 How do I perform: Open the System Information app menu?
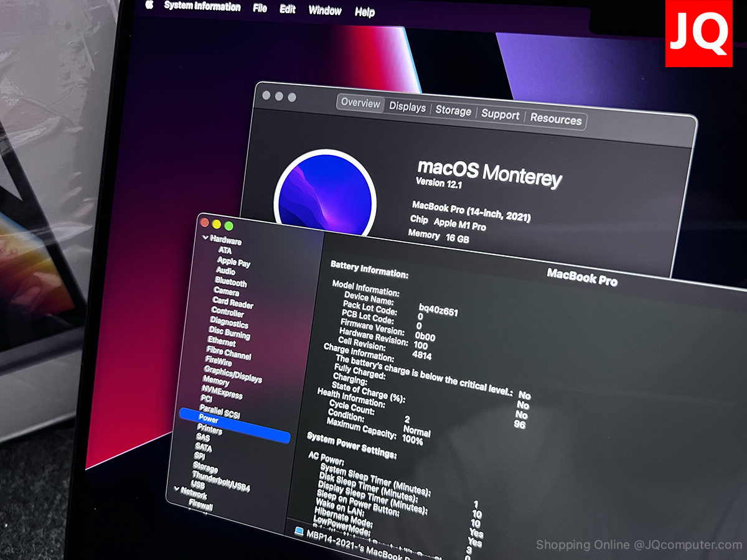click(202, 6)
